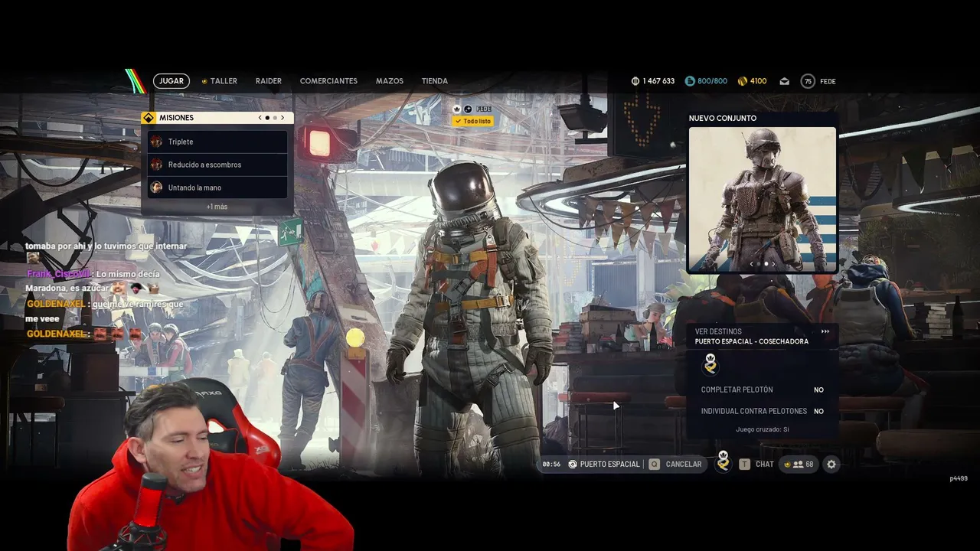
Task: Select the second Misiones page dot
Action: tap(273, 118)
